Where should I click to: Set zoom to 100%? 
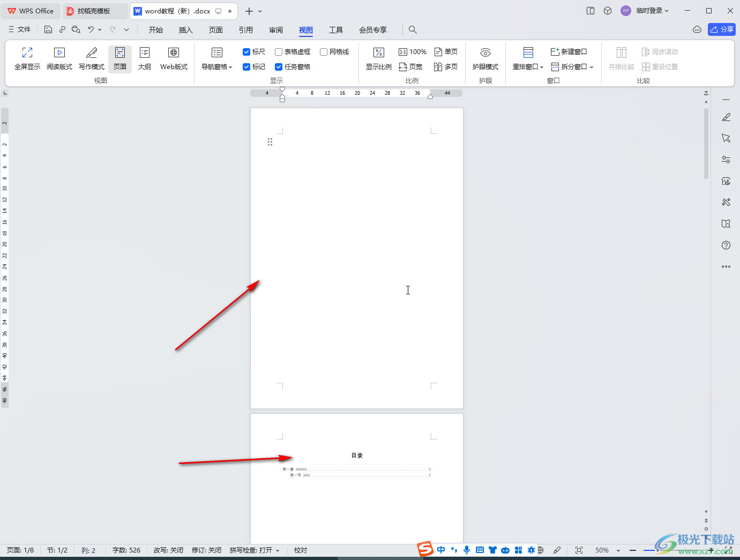[413, 52]
